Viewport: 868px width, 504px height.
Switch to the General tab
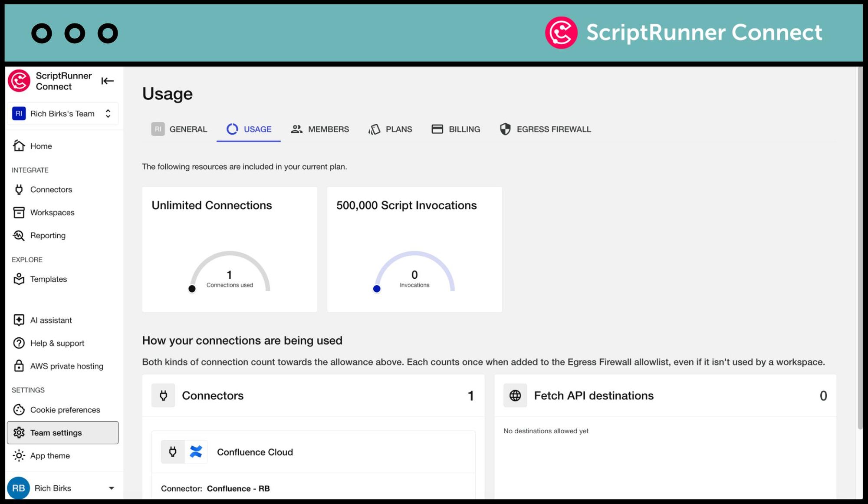point(179,129)
